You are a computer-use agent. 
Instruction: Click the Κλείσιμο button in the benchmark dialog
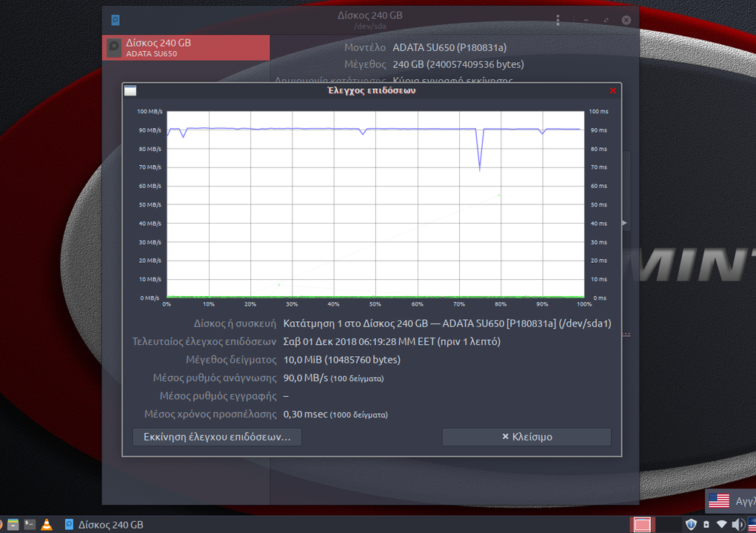[526, 437]
